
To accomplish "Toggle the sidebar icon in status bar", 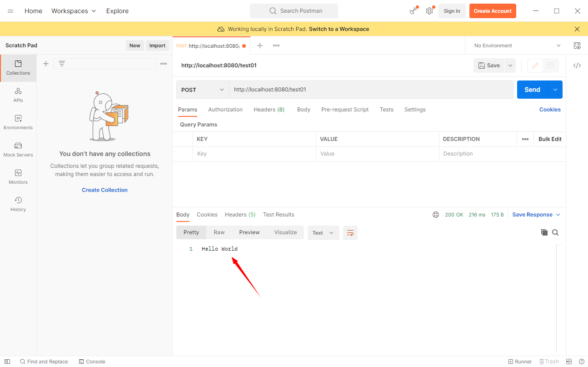I will tap(7, 362).
